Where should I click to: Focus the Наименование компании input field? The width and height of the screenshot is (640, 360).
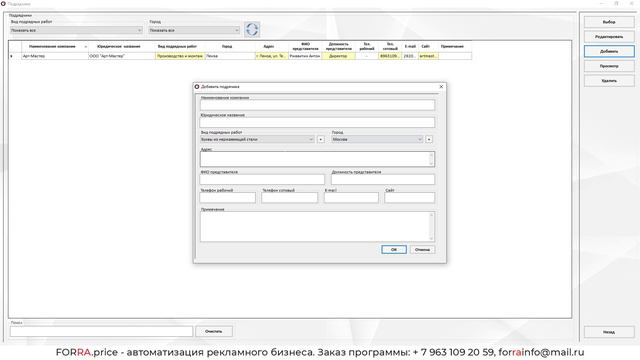[x=317, y=105]
